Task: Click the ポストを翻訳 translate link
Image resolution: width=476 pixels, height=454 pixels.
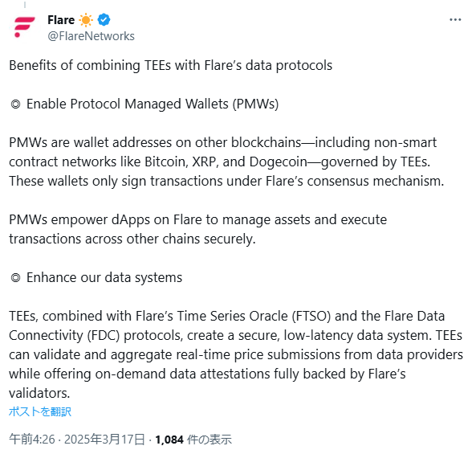Action: coord(40,411)
